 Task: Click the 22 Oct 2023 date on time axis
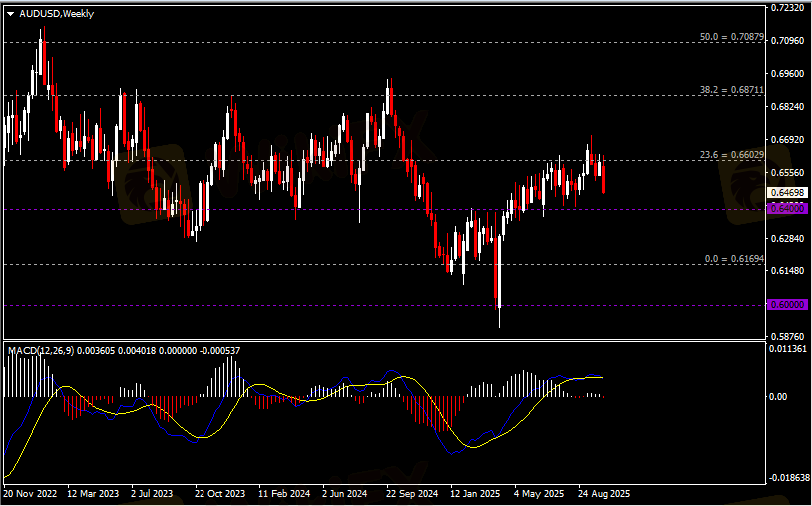click(x=220, y=493)
